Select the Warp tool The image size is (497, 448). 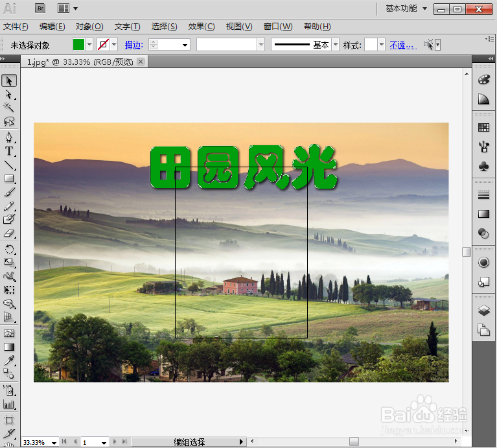pos(9,276)
